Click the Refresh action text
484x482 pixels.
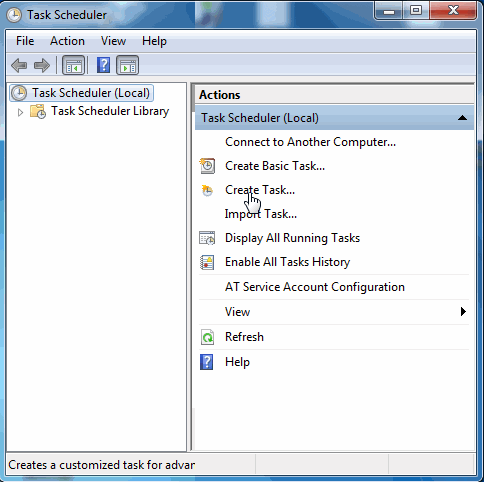click(244, 337)
